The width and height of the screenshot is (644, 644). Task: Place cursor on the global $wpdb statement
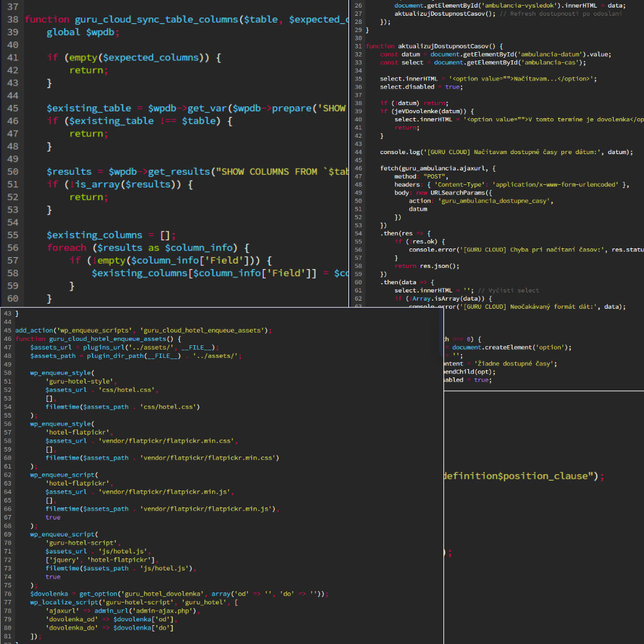[83, 32]
